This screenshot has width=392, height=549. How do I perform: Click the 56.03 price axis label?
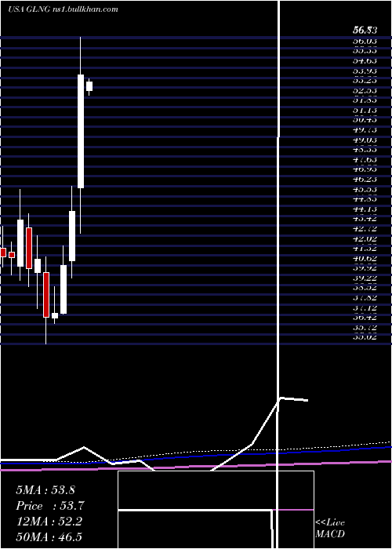pos(365,41)
